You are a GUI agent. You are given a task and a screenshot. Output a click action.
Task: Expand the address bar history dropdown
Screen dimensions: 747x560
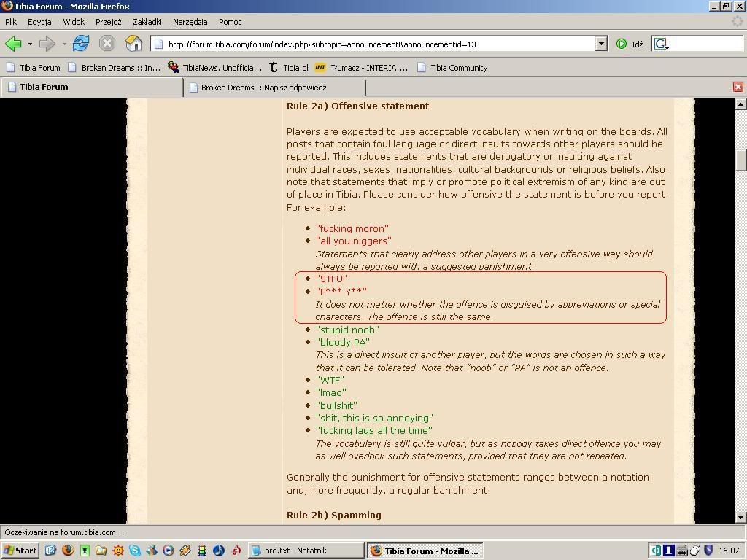(x=601, y=44)
